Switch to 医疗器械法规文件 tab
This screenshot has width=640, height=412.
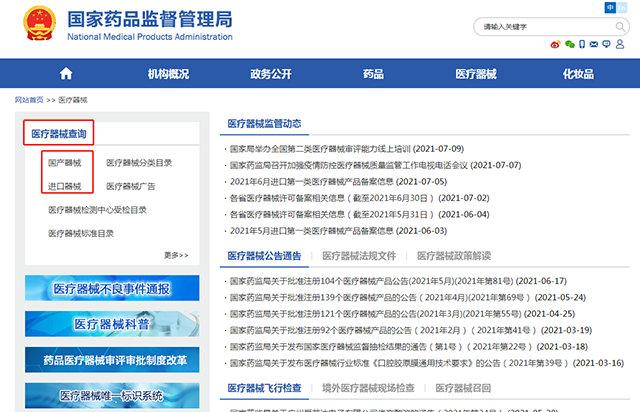359,256
